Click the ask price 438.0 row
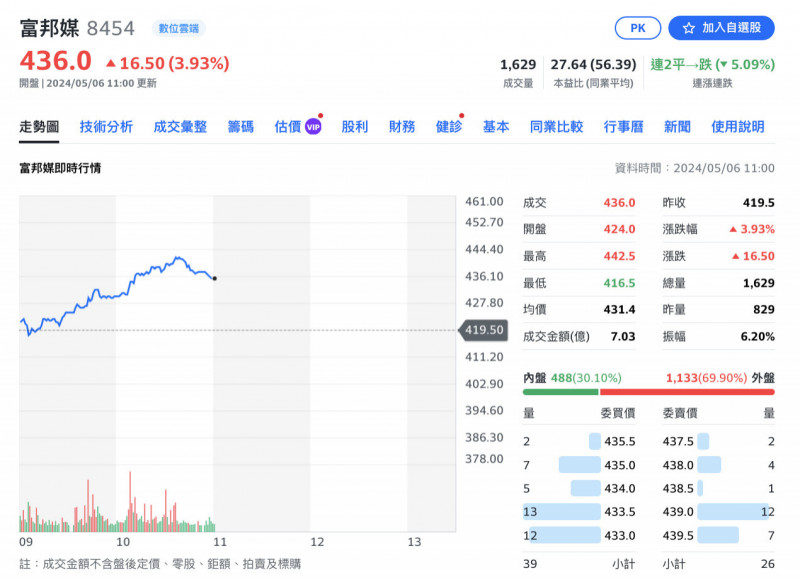800x583 pixels. pos(718,465)
